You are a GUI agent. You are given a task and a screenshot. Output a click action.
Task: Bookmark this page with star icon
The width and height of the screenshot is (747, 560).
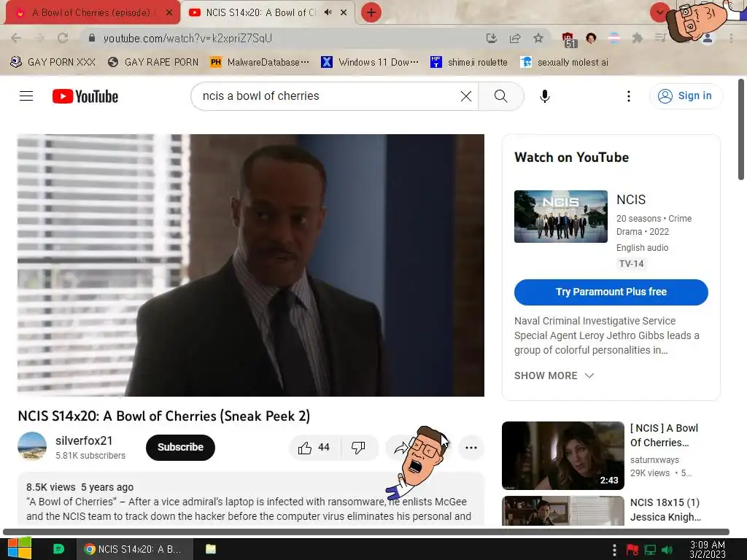click(x=538, y=38)
